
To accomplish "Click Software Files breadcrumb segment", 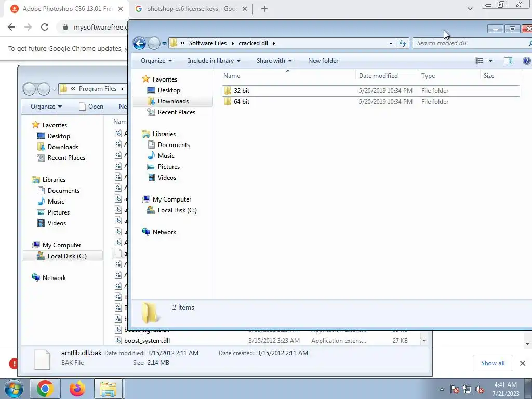I will (x=208, y=43).
